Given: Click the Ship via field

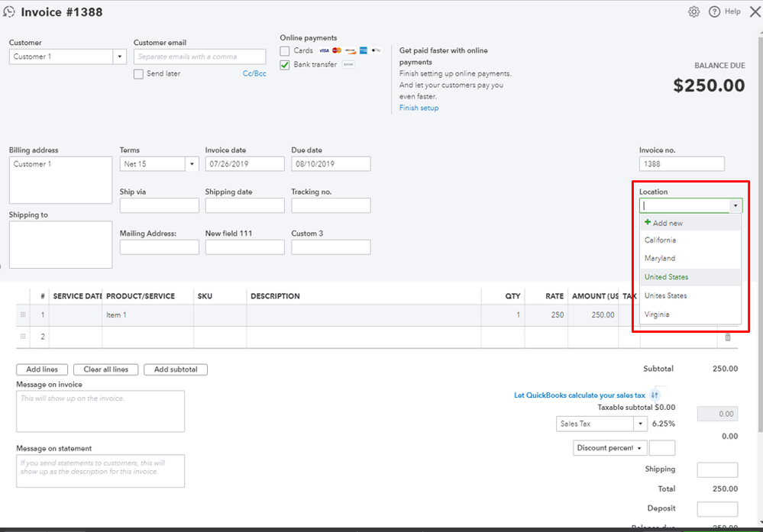Looking at the screenshot, I should 159,205.
